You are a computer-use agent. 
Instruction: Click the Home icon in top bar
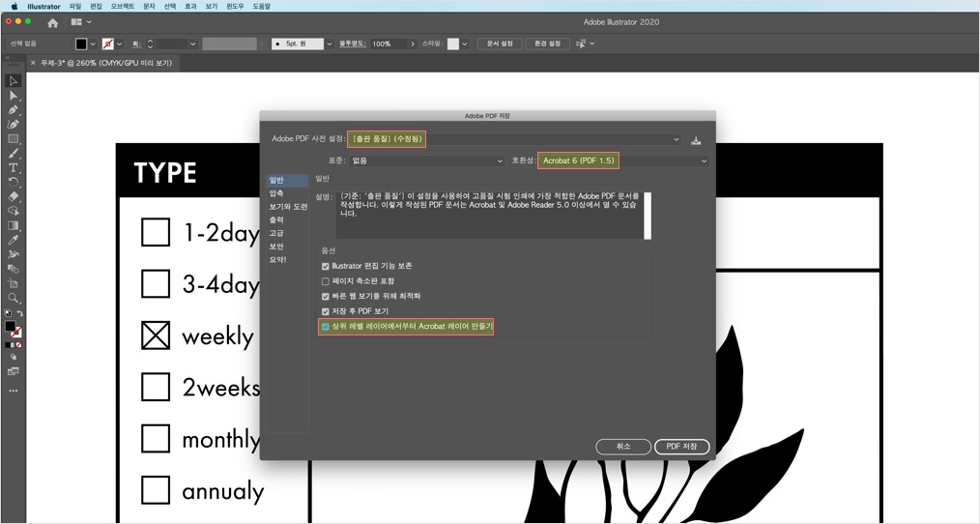(x=52, y=22)
